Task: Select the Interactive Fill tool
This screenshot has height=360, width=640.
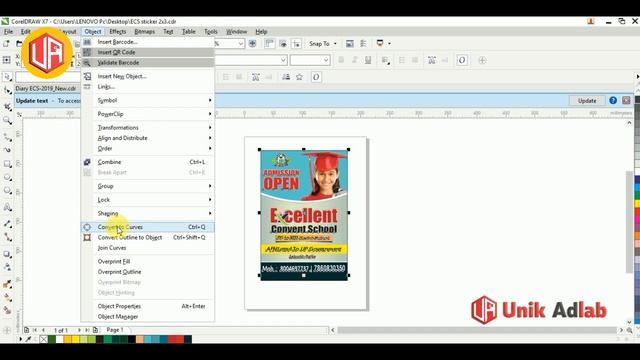Action: point(7,298)
